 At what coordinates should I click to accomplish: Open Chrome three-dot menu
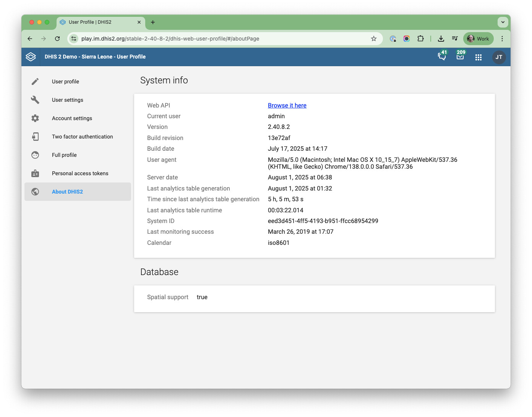502,39
